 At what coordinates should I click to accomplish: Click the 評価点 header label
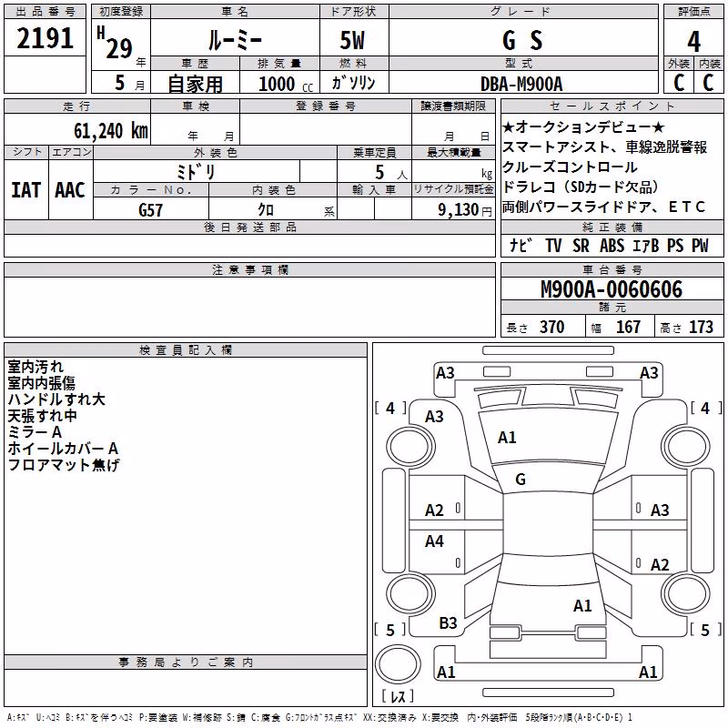click(x=693, y=12)
